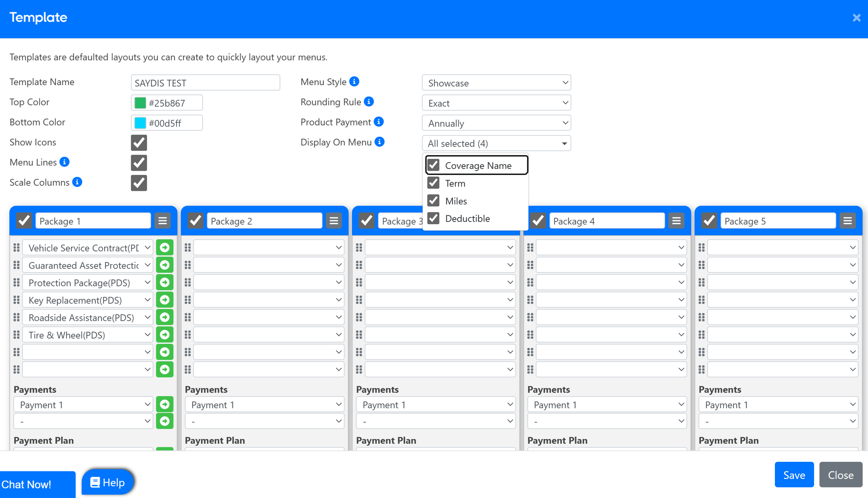The image size is (868, 498).
Task: Click the green copy arrow beside Vehicle Service Contract
Action: point(165,248)
